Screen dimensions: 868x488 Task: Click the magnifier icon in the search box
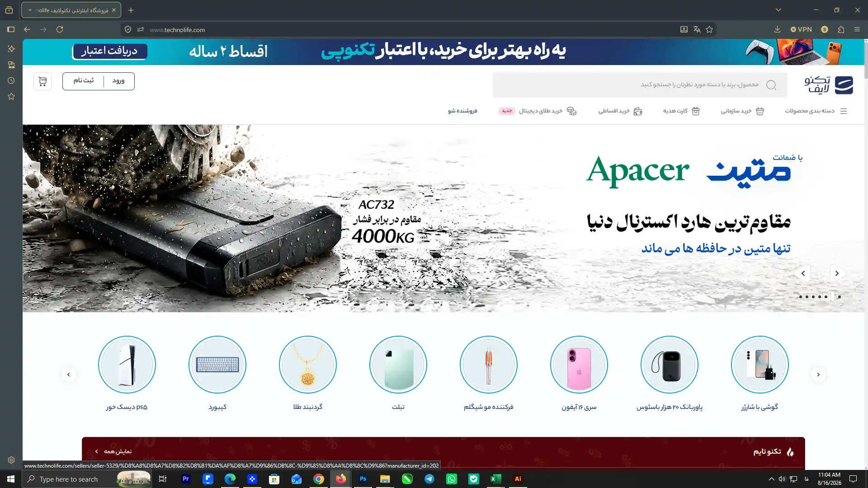tap(771, 85)
